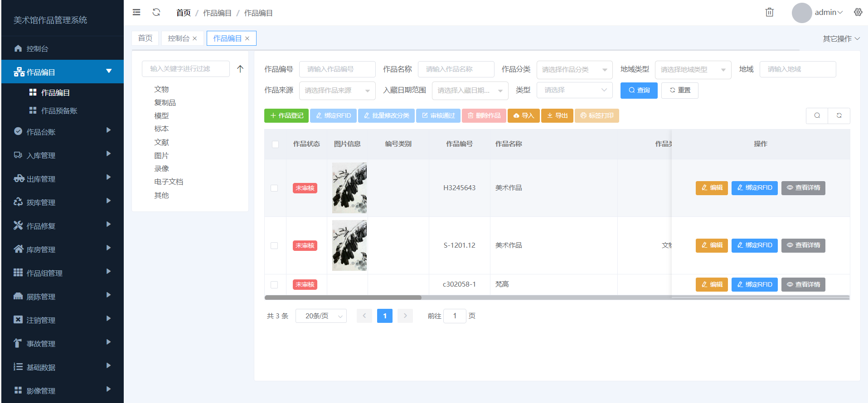Toggle the select-all checkbox in table header
This screenshot has height=403, width=868.
[275, 144]
